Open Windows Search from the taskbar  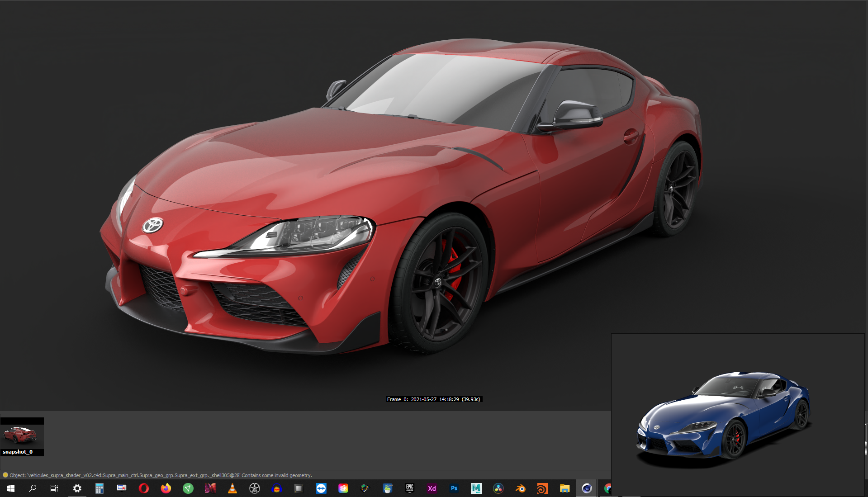[33, 488]
